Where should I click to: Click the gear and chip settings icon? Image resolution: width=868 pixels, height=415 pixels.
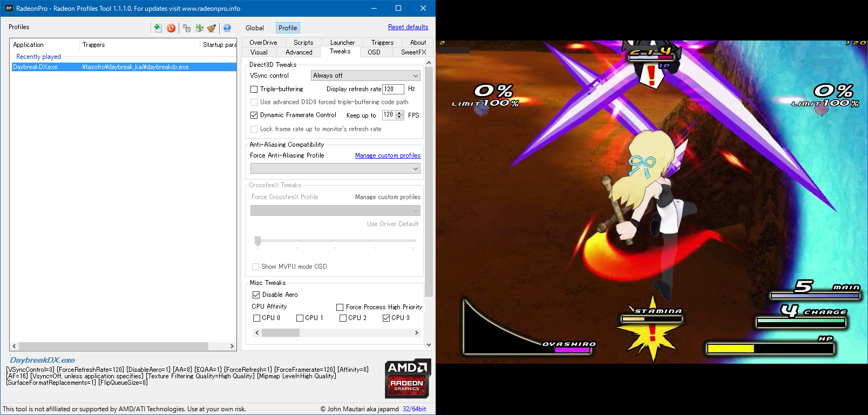(x=187, y=28)
